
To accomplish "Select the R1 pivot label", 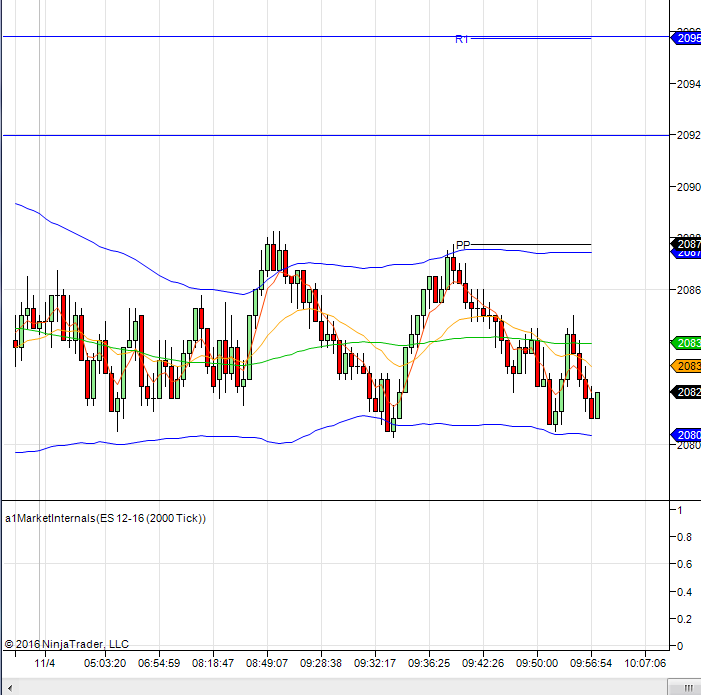I will (x=462, y=39).
